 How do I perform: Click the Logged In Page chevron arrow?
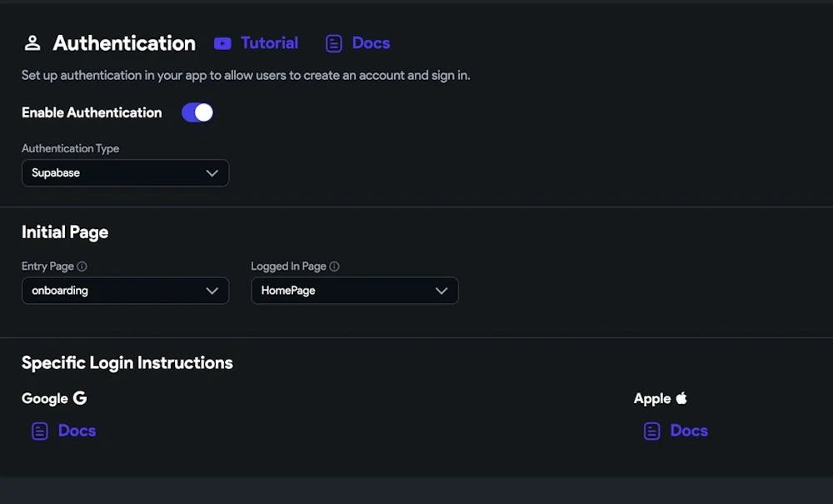tap(441, 291)
